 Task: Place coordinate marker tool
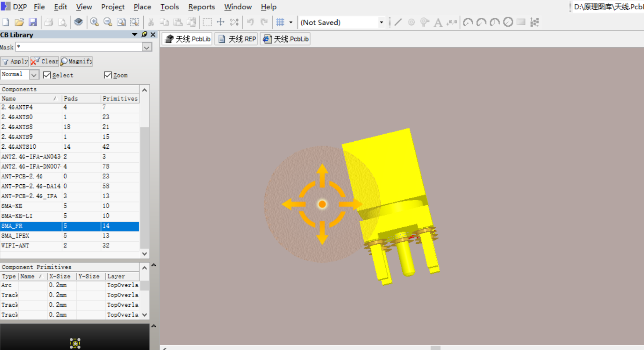pos(452,22)
